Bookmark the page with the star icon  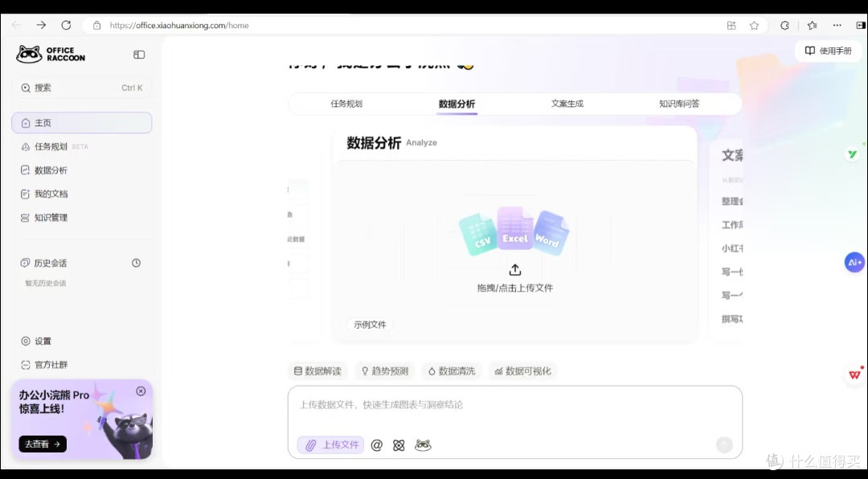coord(754,26)
